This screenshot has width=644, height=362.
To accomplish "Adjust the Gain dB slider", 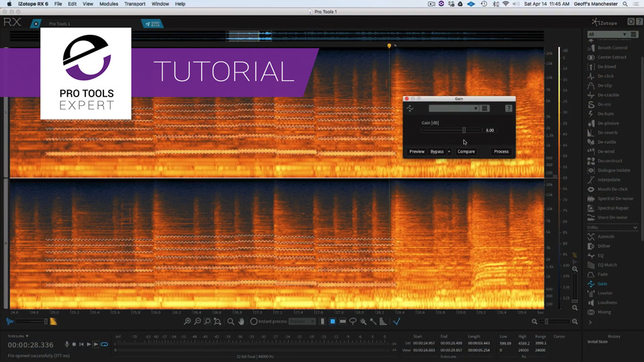I will [451, 131].
